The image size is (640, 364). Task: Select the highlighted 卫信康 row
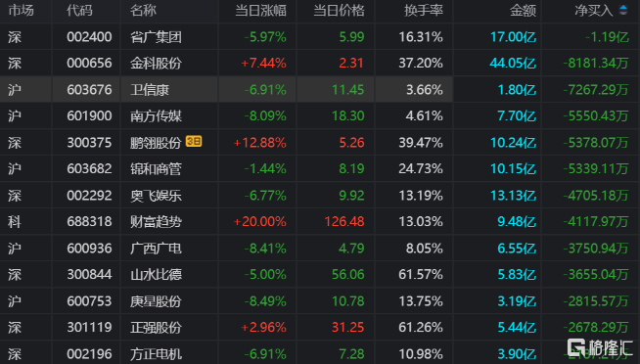320,89
